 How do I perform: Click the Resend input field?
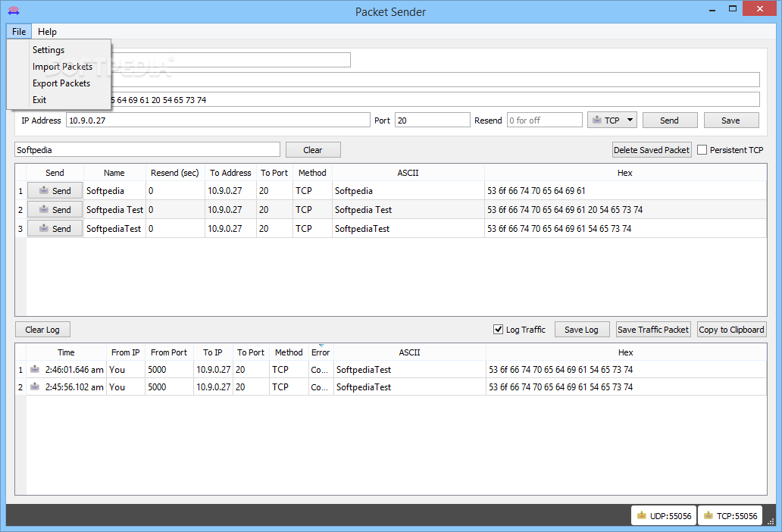[x=545, y=120]
